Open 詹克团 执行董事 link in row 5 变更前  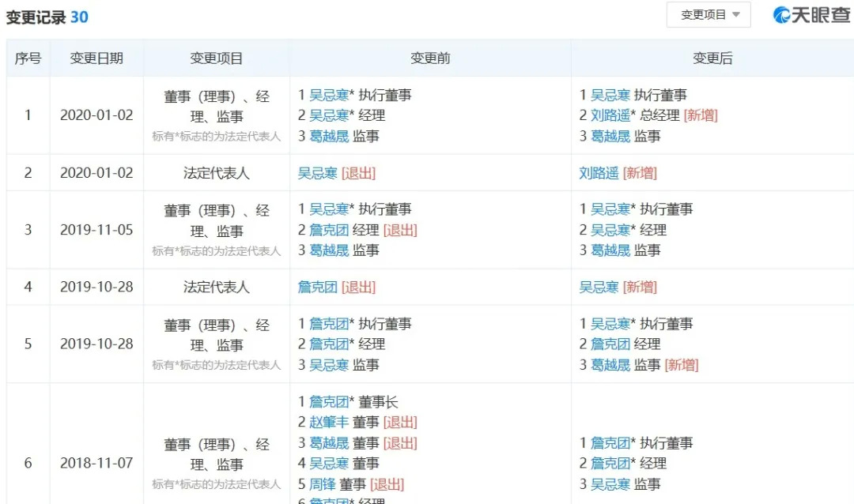click(329, 324)
